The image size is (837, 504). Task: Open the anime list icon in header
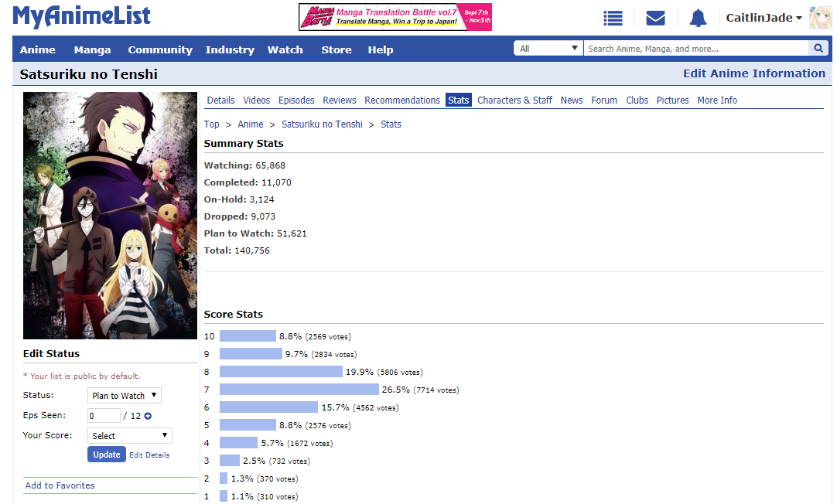[x=613, y=18]
